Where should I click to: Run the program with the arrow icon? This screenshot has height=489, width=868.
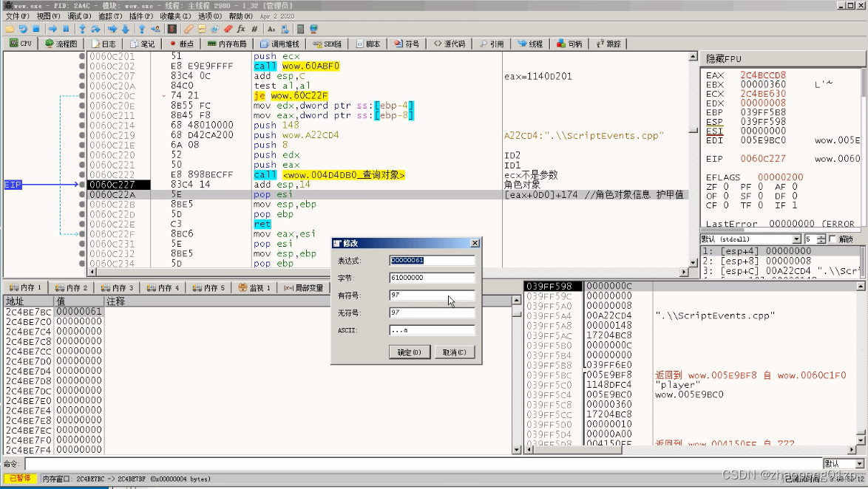pos(52,29)
